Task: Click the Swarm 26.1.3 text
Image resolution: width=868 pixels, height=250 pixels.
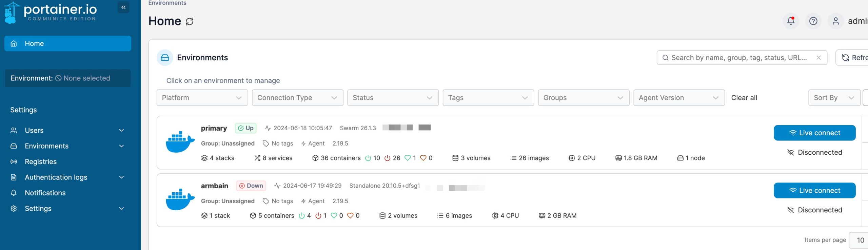Action: pyautogui.click(x=358, y=128)
